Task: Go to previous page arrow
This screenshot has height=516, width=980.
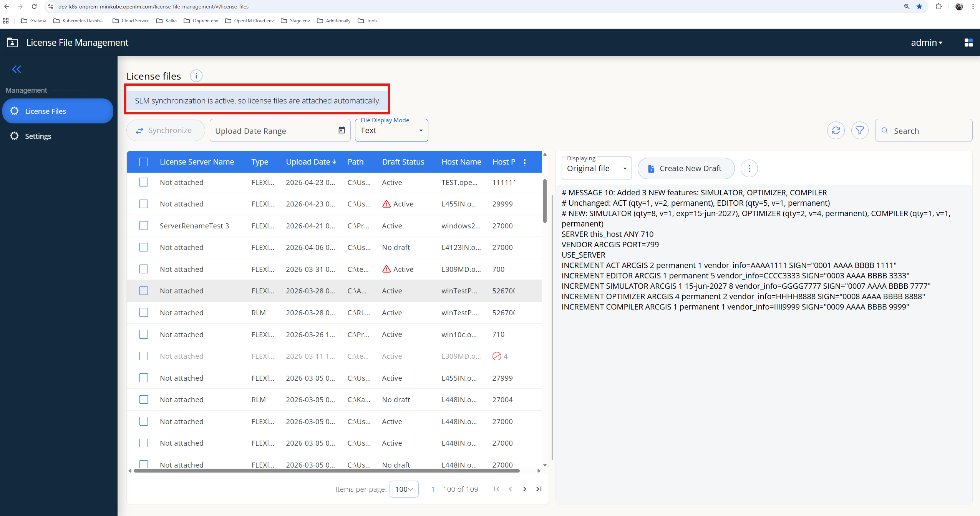Action: coord(510,489)
